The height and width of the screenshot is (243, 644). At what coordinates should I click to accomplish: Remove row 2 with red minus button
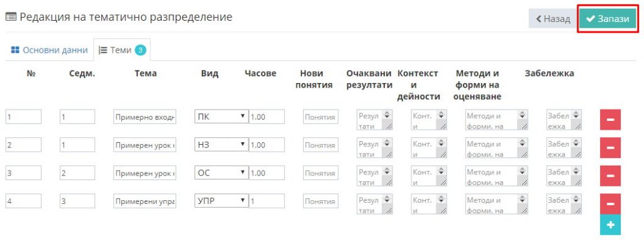(610, 148)
